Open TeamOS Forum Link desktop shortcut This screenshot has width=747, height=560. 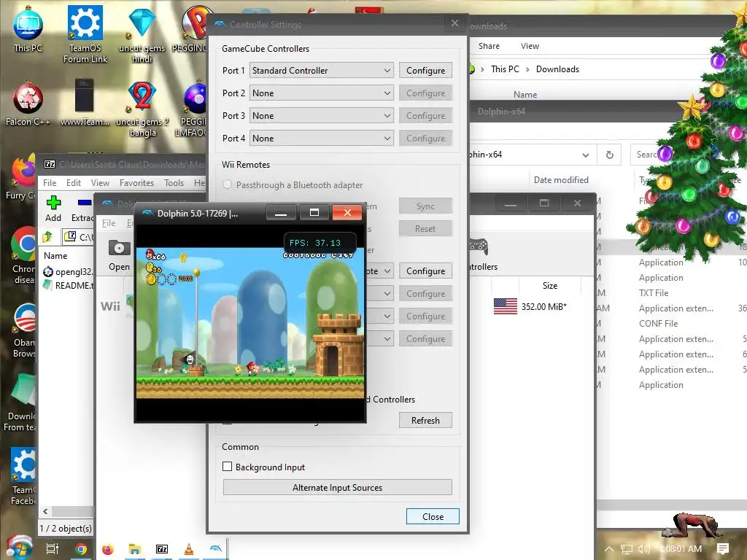coord(85,34)
